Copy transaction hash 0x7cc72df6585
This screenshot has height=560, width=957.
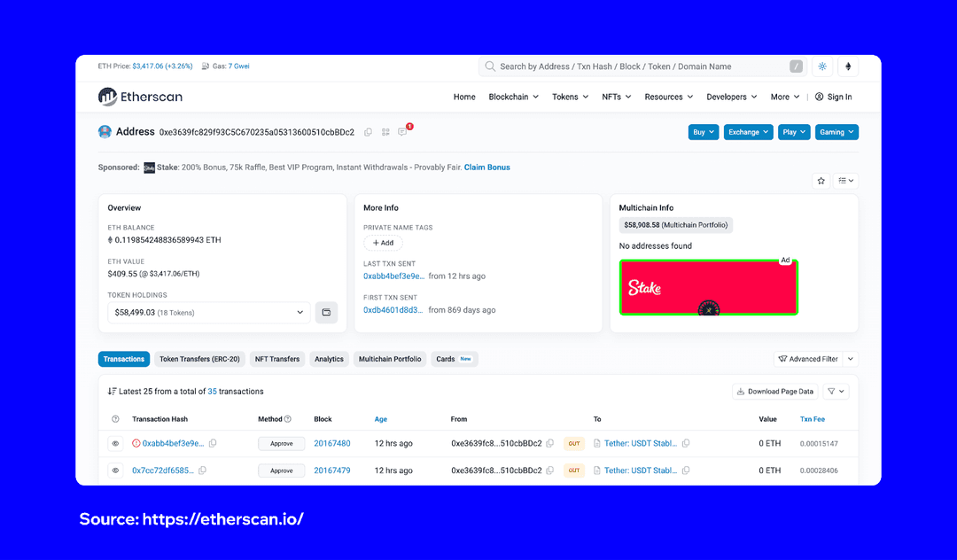click(x=203, y=471)
